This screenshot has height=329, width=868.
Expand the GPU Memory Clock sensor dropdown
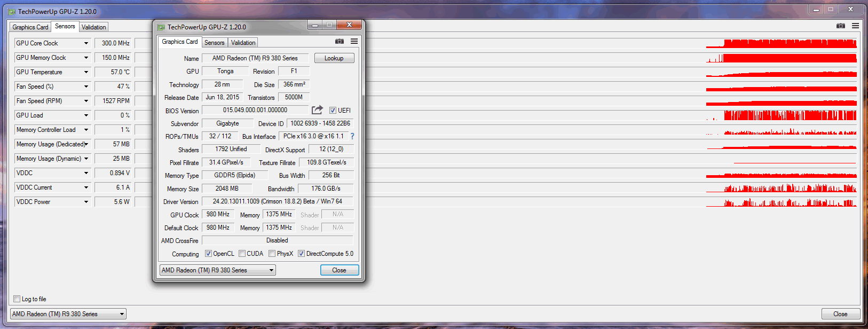pos(86,58)
